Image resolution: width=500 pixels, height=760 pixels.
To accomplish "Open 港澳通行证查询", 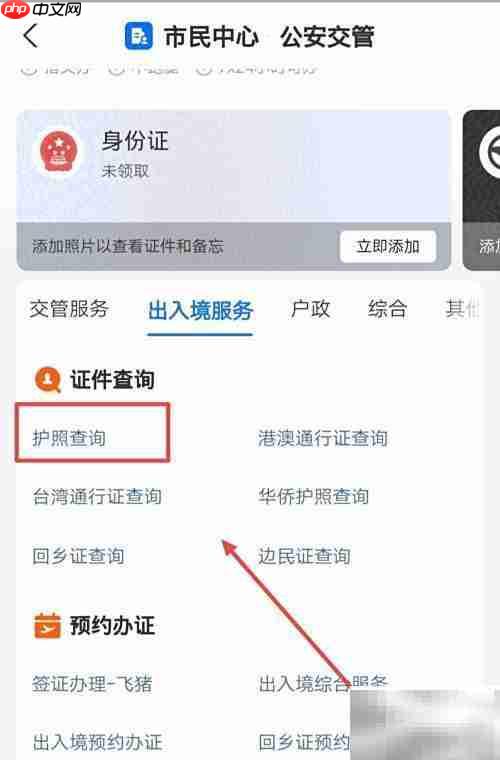I will [x=323, y=438].
